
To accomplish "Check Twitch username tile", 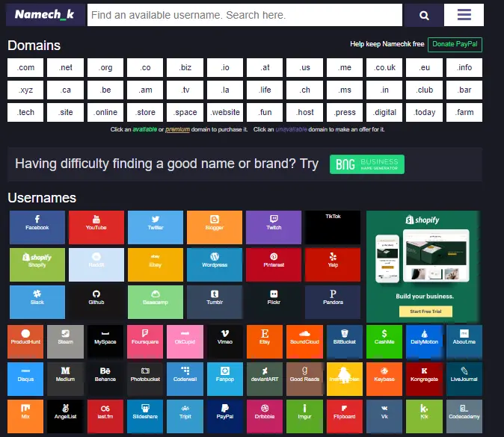I will (274, 227).
